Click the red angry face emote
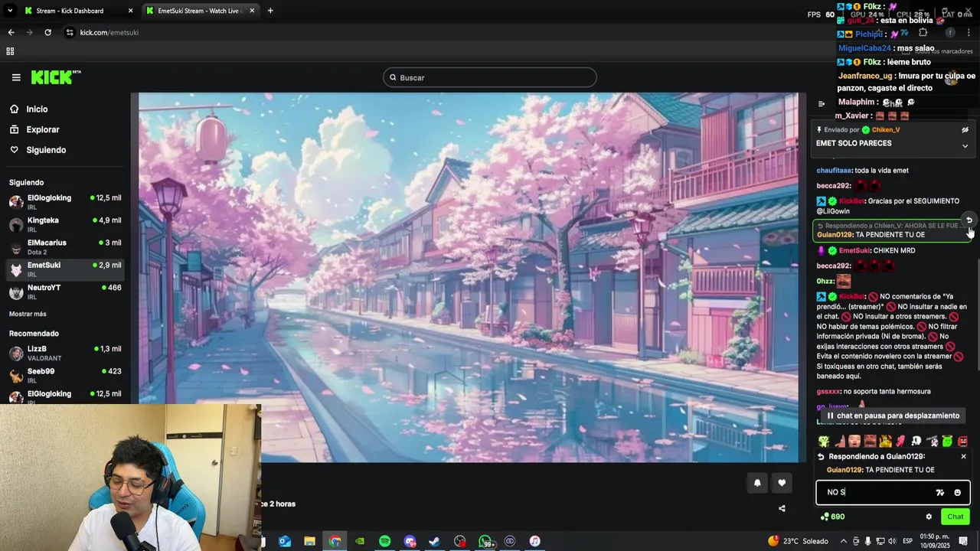Image resolution: width=980 pixels, height=551 pixels. coord(962,441)
